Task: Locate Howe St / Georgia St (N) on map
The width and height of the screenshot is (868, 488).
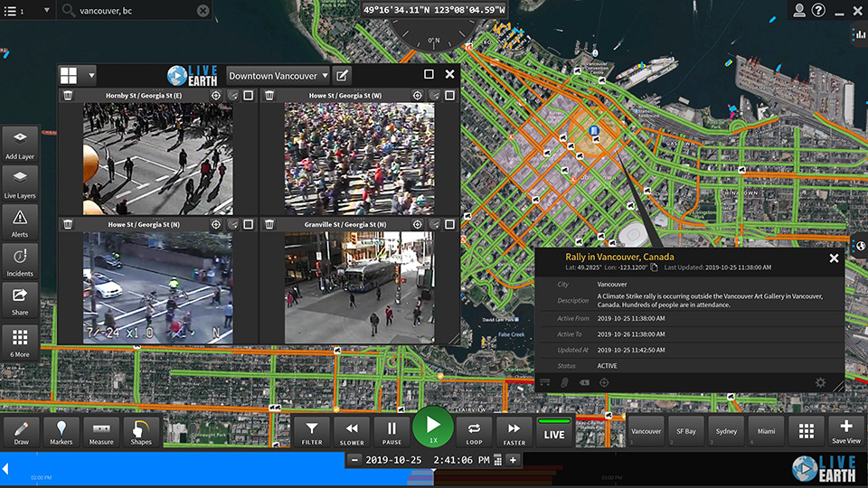Action: click(x=216, y=225)
